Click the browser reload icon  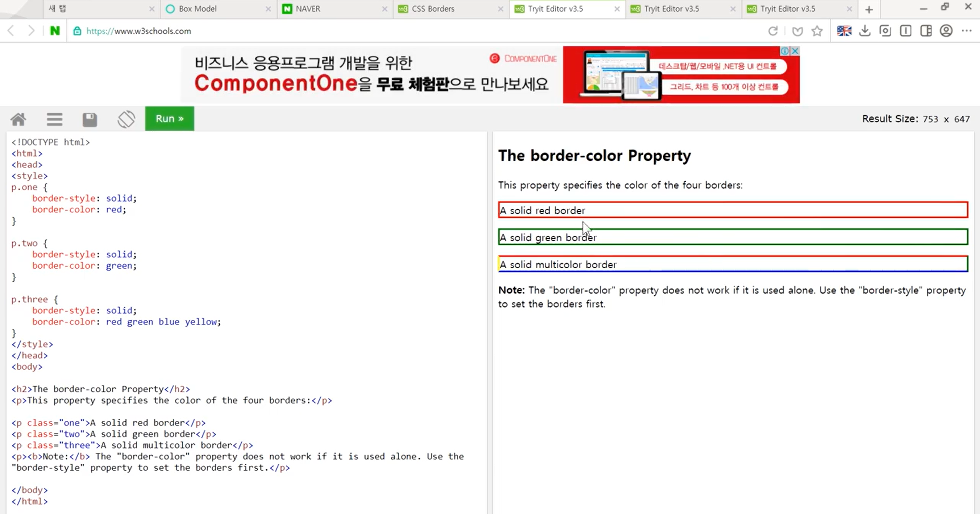(773, 31)
